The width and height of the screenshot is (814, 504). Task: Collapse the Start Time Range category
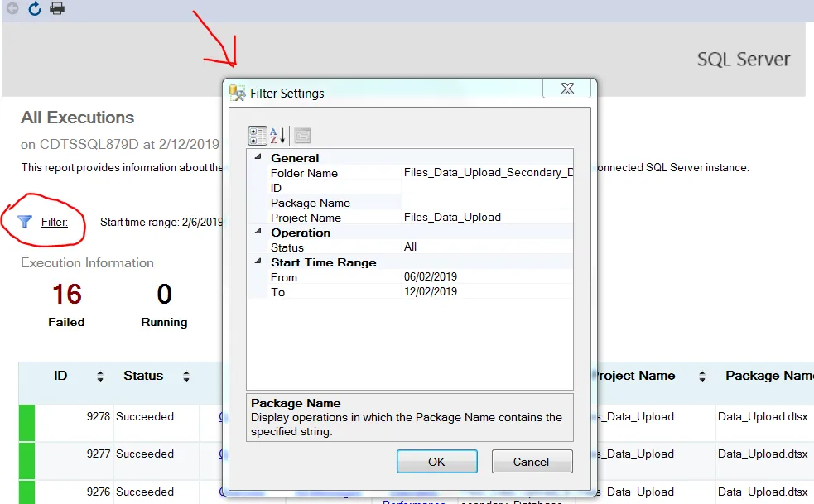[x=258, y=261]
